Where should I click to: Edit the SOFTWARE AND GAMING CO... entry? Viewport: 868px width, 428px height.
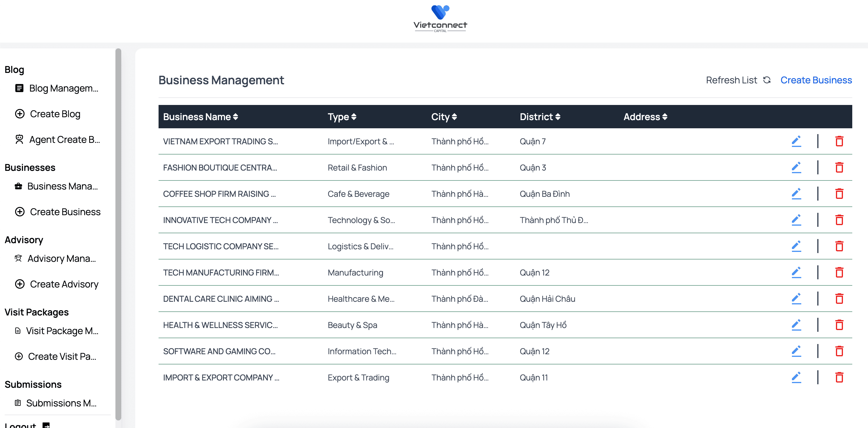click(796, 351)
